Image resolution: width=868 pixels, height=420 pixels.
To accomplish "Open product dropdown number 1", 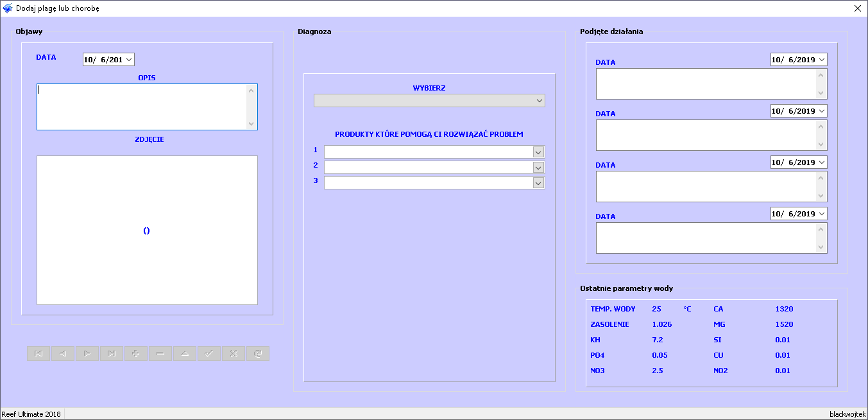I will click(538, 152).
